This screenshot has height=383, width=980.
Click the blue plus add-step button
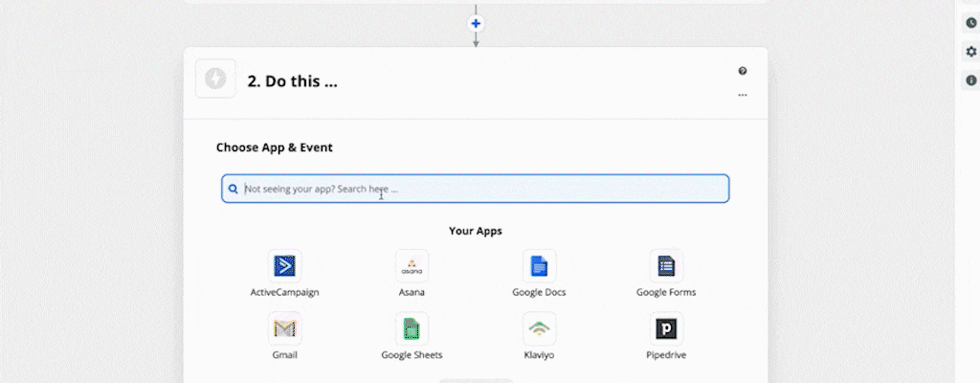pos(476,23)
